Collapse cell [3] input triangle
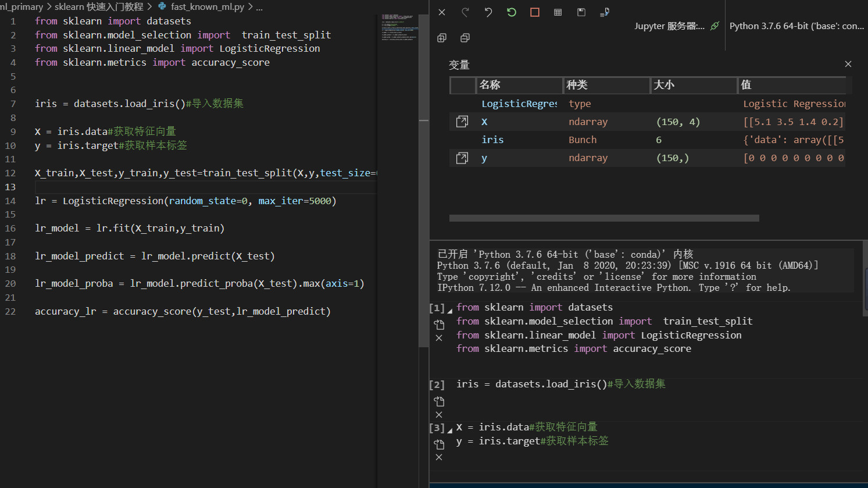868x488 pixels. tap(450, 430)
